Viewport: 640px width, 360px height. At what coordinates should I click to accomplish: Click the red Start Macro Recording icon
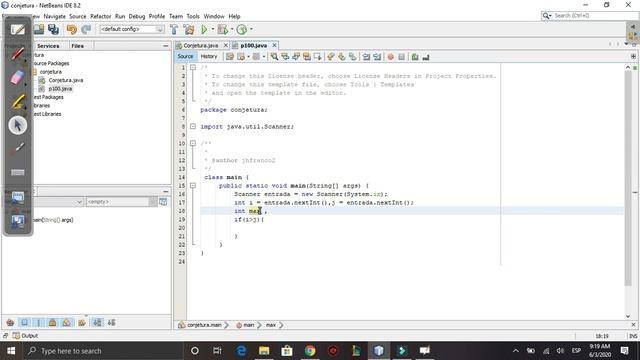(x=391, y=57)
